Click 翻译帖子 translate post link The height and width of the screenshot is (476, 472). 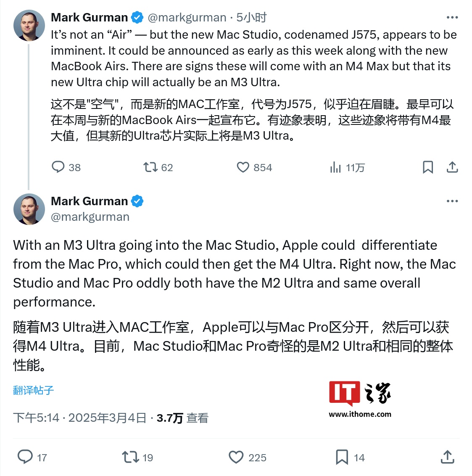33,390
